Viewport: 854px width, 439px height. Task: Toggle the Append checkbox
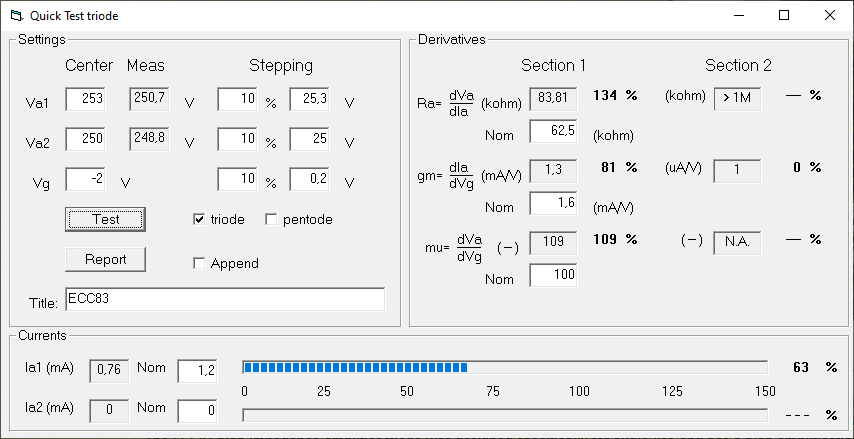coord(199,264)
